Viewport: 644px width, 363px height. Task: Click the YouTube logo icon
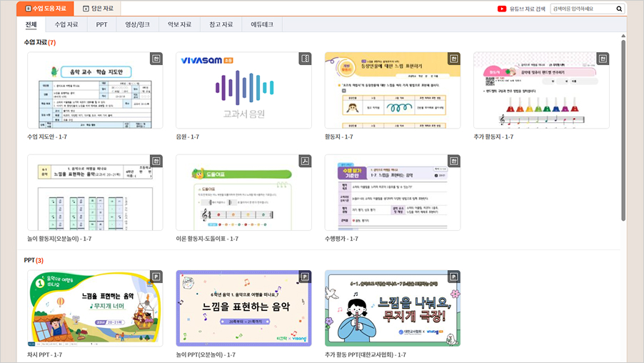pos(502,9)
